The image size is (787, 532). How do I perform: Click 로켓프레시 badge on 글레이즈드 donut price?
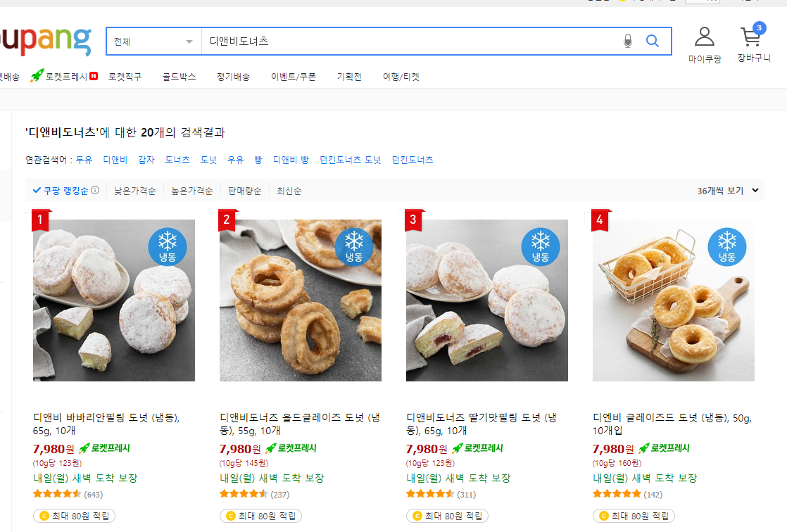[664, 448]
